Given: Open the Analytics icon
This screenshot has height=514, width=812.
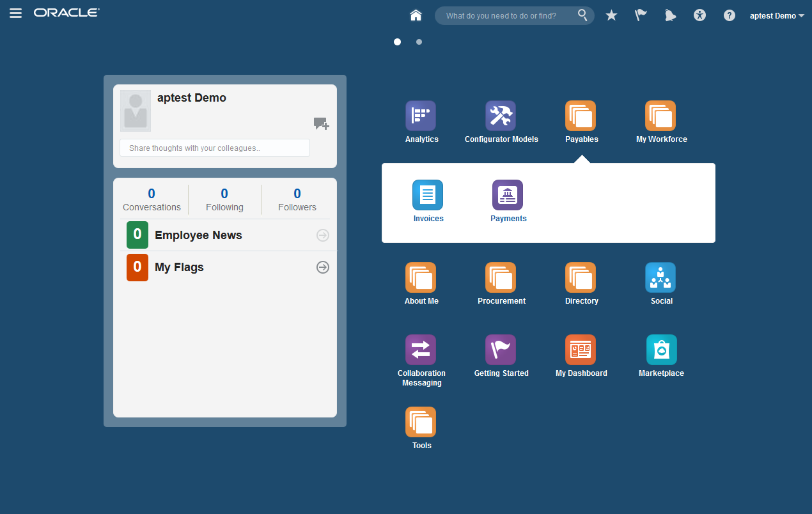Looking at the screenshot, I should click(x=421, y=116).
